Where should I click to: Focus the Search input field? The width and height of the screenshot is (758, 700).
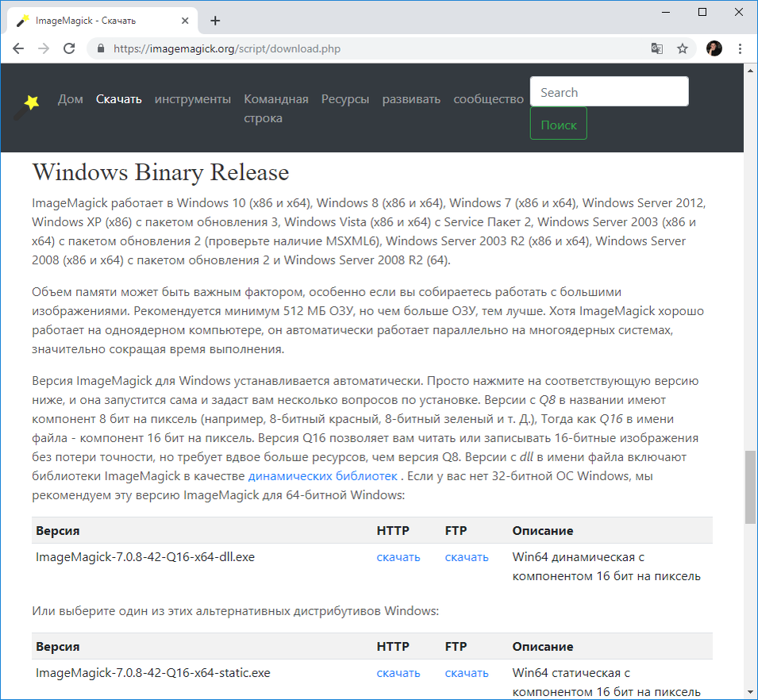(x=610, y=91)
